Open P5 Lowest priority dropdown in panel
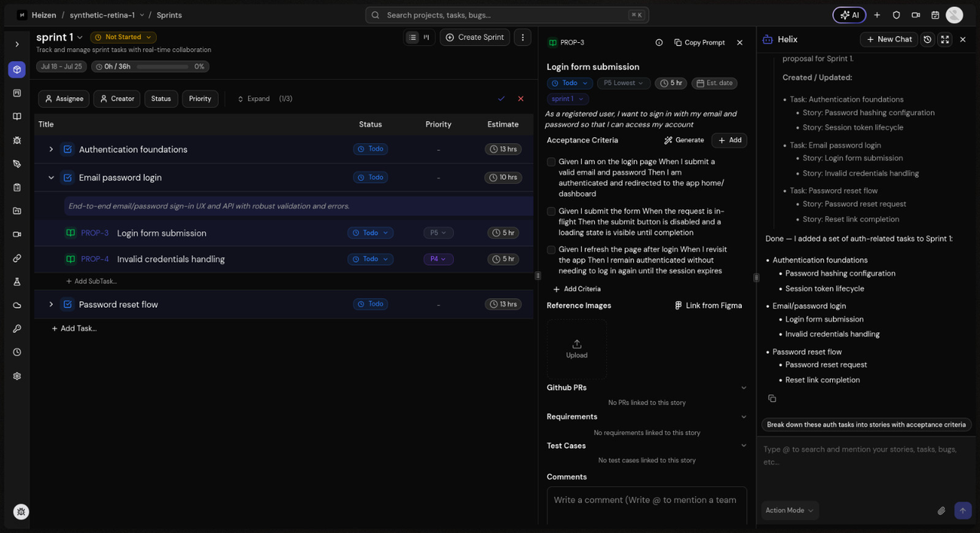 point(624,83)
